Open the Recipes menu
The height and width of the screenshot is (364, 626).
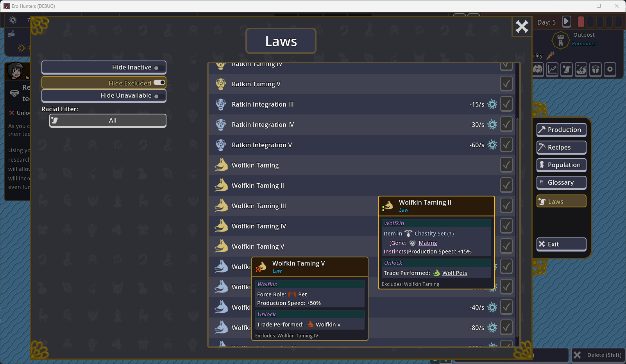click(561, 147)
